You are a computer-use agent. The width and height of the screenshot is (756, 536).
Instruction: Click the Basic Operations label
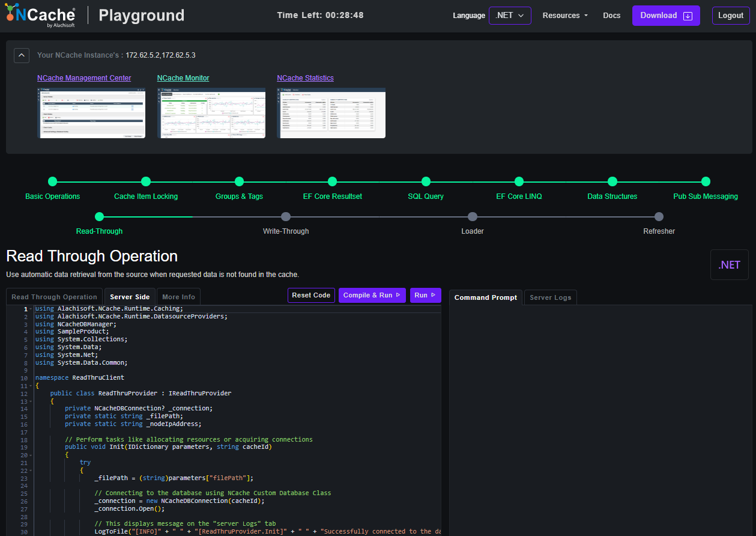click(52, 196)
